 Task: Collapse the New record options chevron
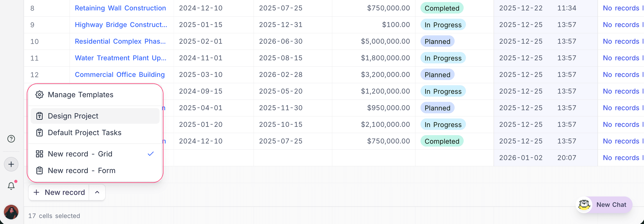pyautogui.click(x=97, y=192)
